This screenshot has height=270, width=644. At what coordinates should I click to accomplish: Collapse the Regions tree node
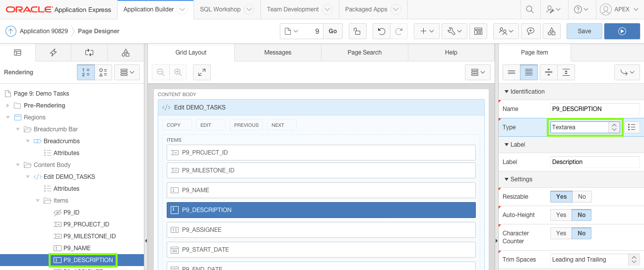coord(7,117)
